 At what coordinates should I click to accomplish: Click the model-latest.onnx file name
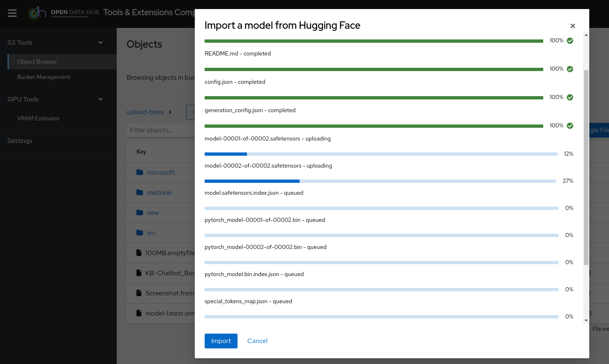170,313
